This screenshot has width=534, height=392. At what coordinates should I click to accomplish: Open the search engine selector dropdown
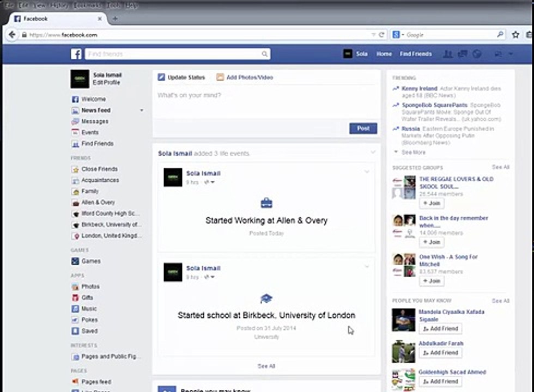pos(398,35)
